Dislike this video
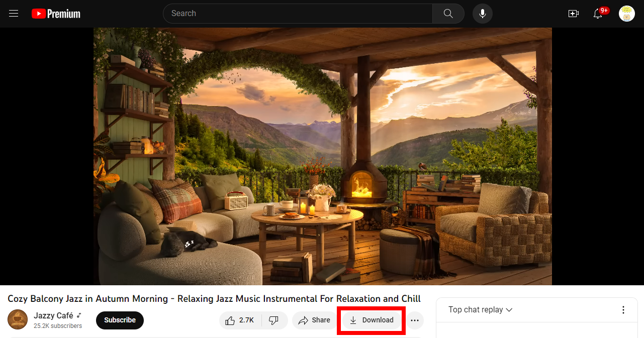The width and height of the screenshot is (644, 338). tap(274, 320)
